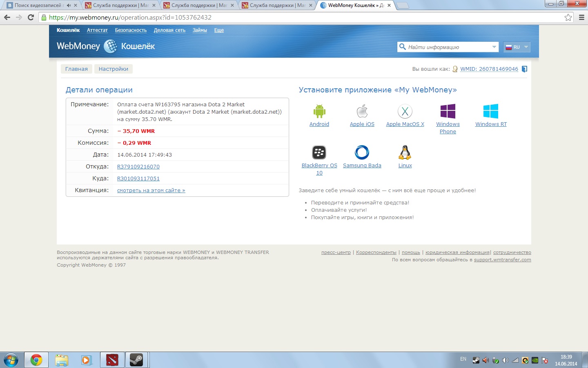Click the Linux text link
Screen dimensions: 588x368
[x=405, y=166]
